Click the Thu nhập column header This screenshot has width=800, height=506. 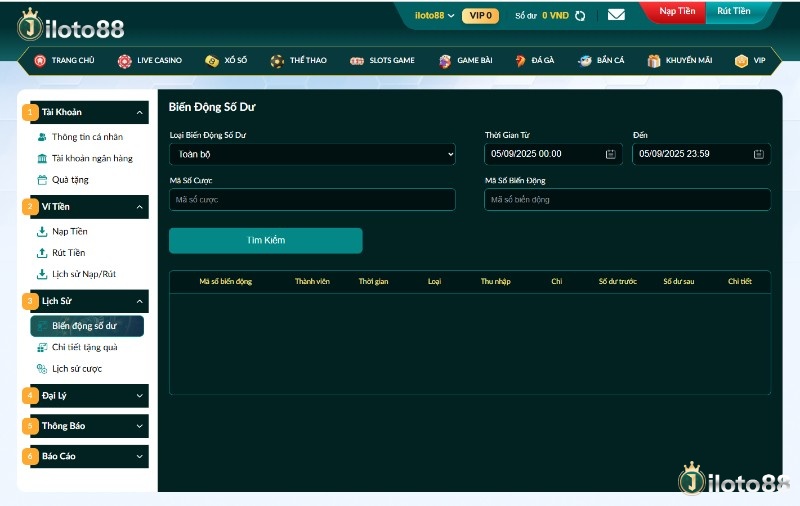(x=495, y=282)
